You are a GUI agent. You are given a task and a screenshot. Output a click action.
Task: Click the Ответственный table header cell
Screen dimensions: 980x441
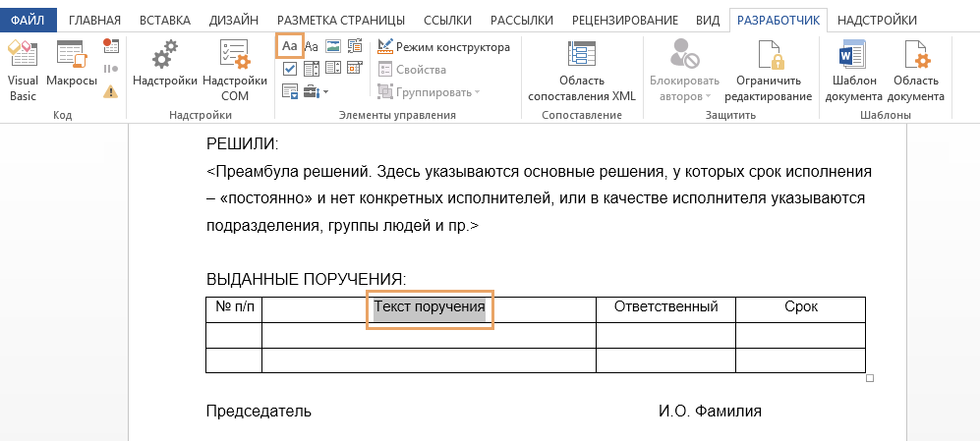coord(665,307)
